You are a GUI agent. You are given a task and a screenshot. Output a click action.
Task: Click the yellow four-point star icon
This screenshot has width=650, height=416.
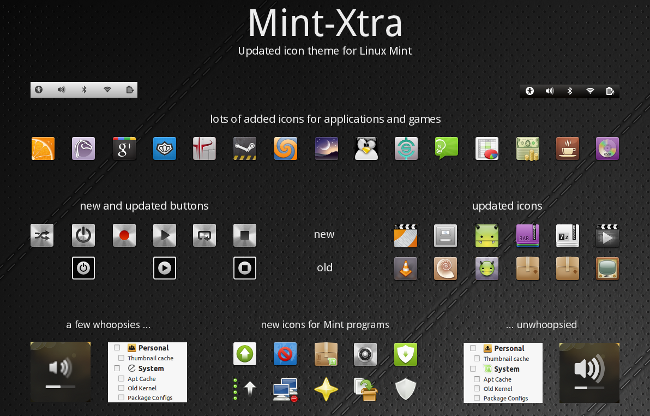tap(326, 389)
